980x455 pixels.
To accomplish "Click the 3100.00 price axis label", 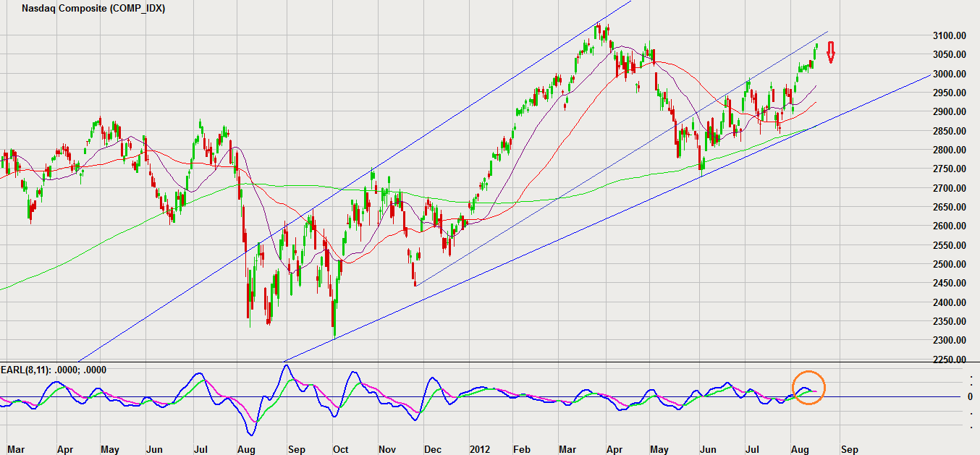I will click(947, 35).
